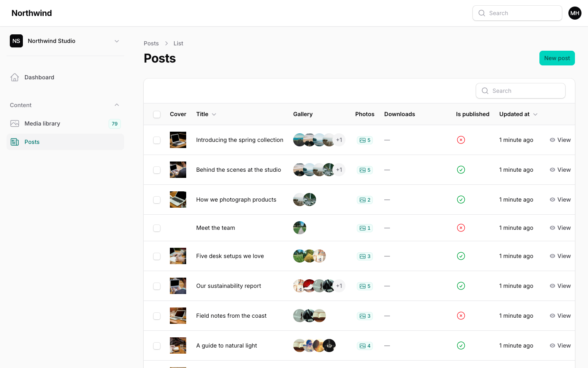Click View for Five desk setups we love

click(x=560, y=256)
